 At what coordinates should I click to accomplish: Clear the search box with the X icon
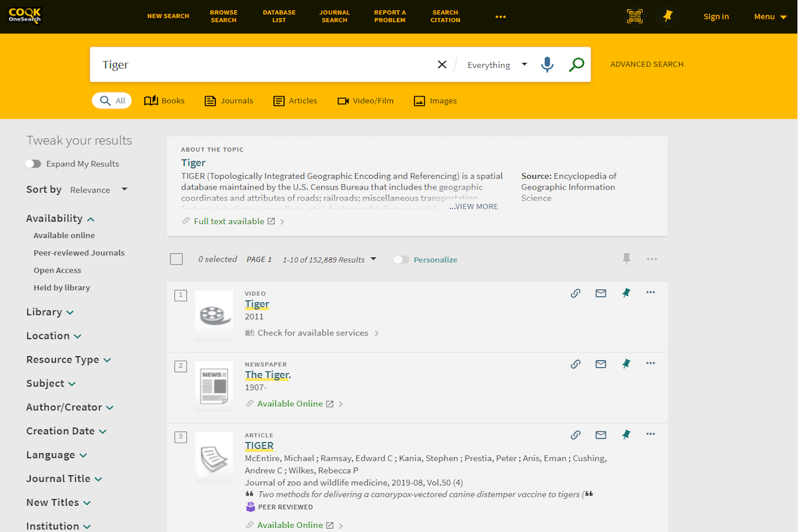point(442,64)
